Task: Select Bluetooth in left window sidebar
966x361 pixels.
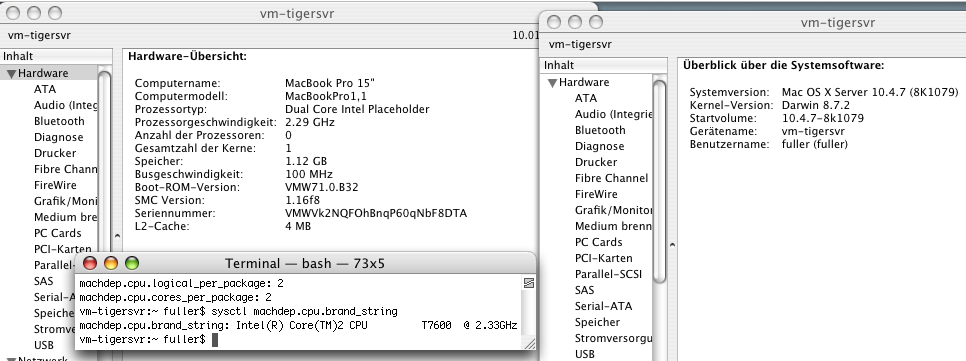Action: [59, 121]
